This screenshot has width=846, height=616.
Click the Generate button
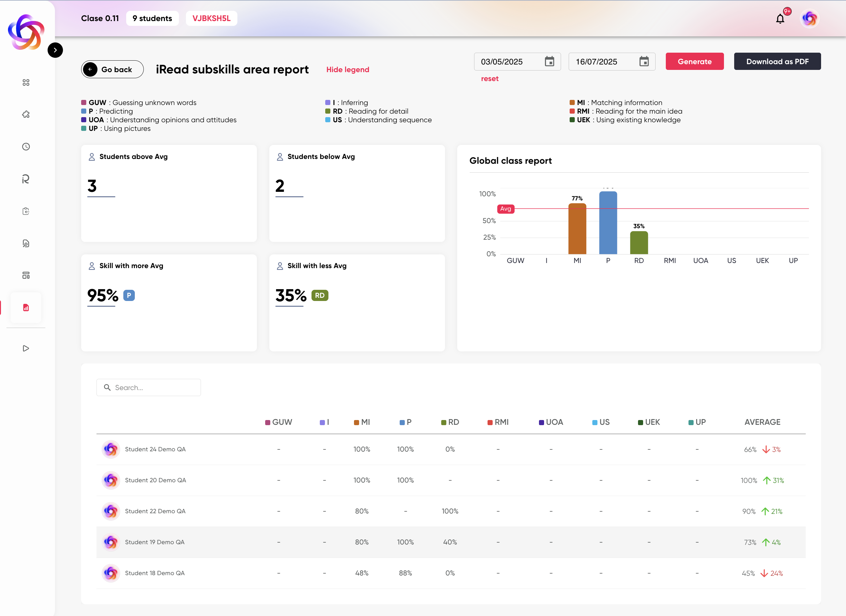click(x=695, y=62)
